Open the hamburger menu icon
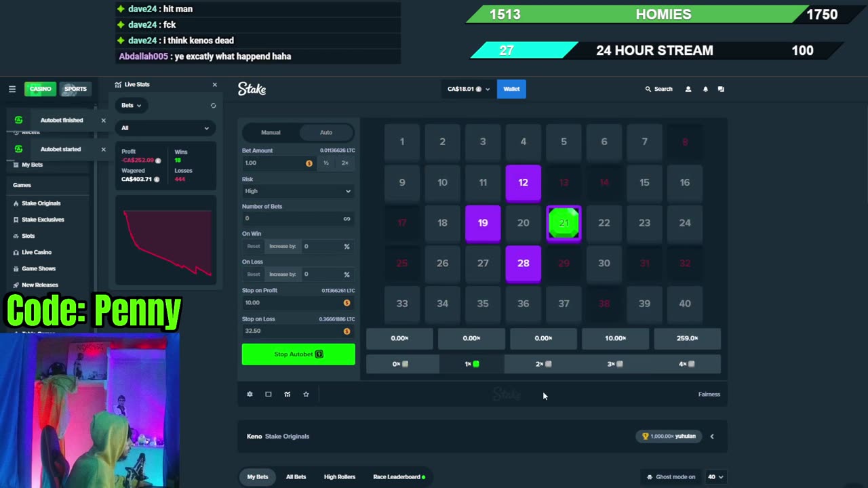 12,89
